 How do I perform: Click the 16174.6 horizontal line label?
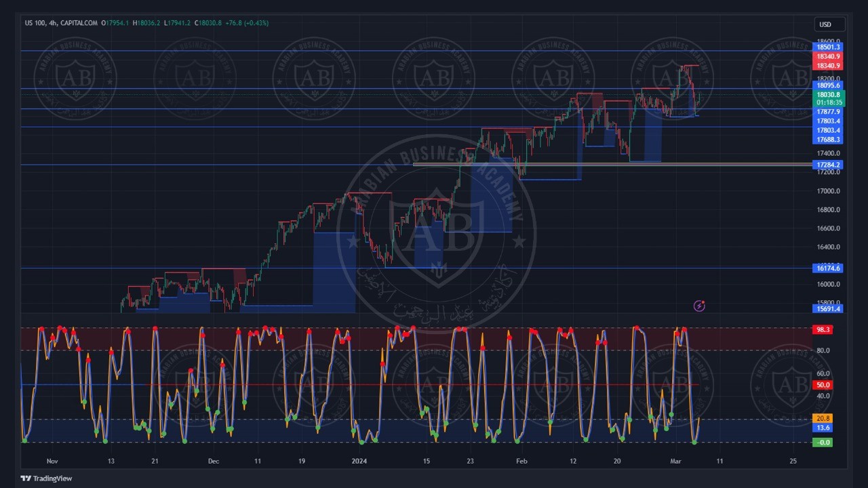pyautogui.click(x=828, y=268)
